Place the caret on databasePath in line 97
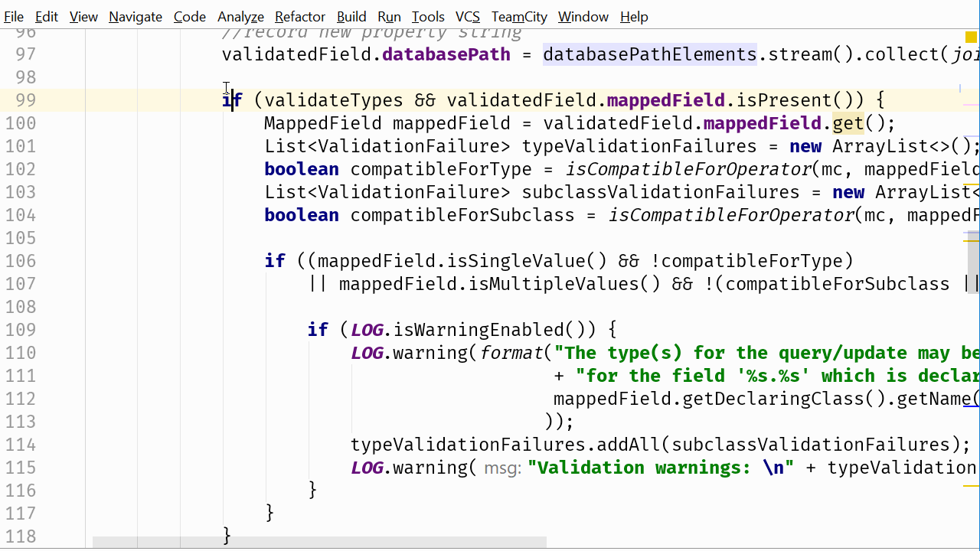Viewport: 980px width, 551px height. pyautogui.click(x=446, y=54)
